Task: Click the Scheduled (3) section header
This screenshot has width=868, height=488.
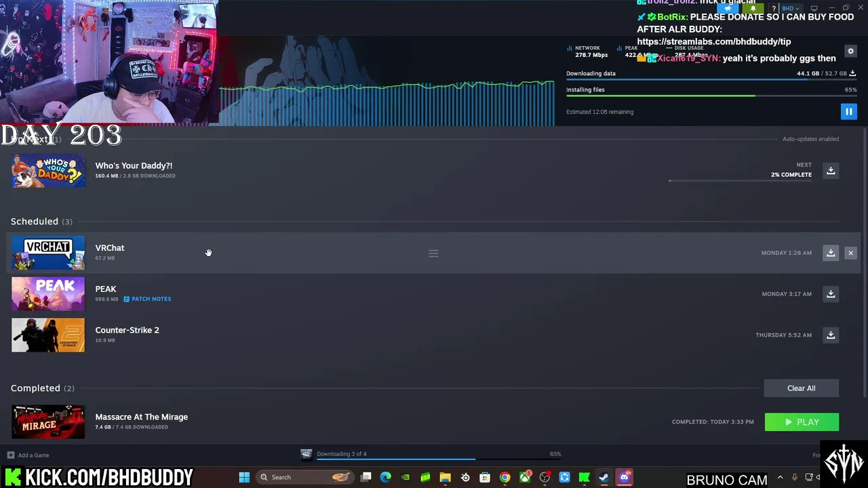Action: 41,222
